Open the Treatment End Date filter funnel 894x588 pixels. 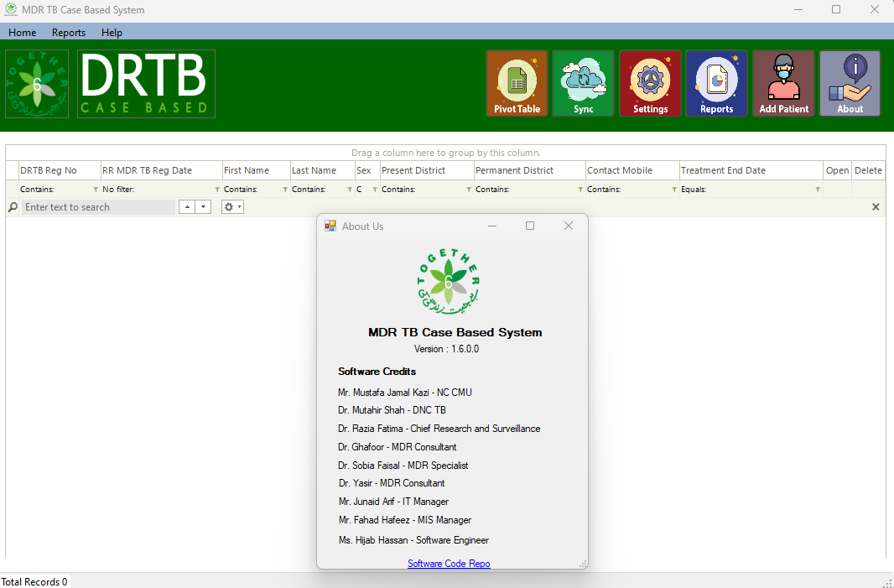(x=818, y=190)
